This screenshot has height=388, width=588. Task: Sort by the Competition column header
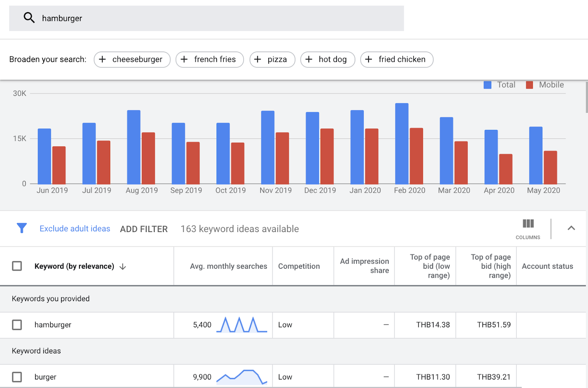coord(299,266)
